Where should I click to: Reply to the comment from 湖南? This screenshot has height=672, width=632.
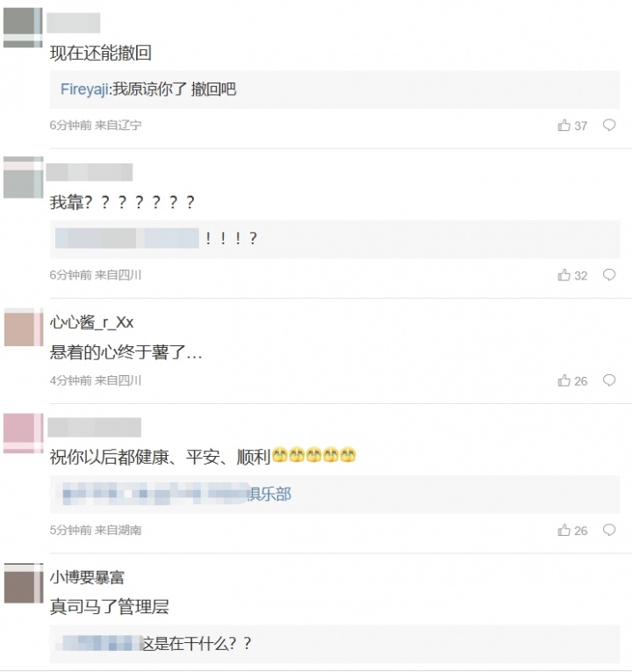(609, 531)
